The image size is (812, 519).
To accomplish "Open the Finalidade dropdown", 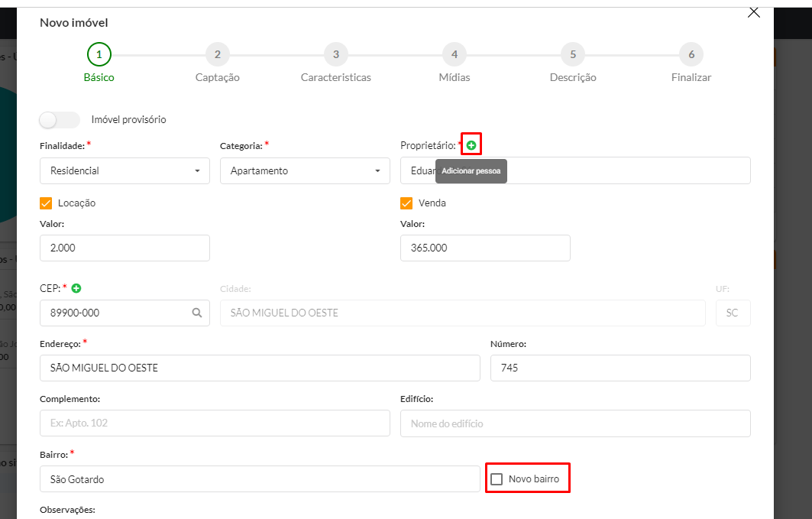I will (125, 171).
